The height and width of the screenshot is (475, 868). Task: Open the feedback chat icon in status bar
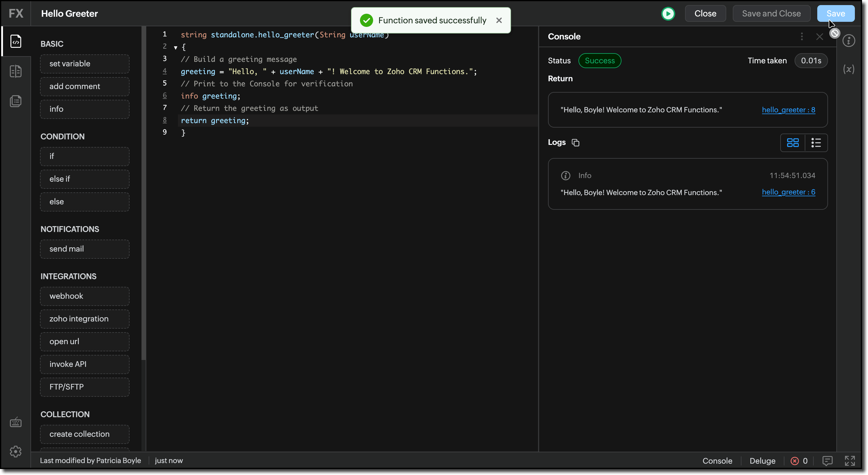coord(827,461)
